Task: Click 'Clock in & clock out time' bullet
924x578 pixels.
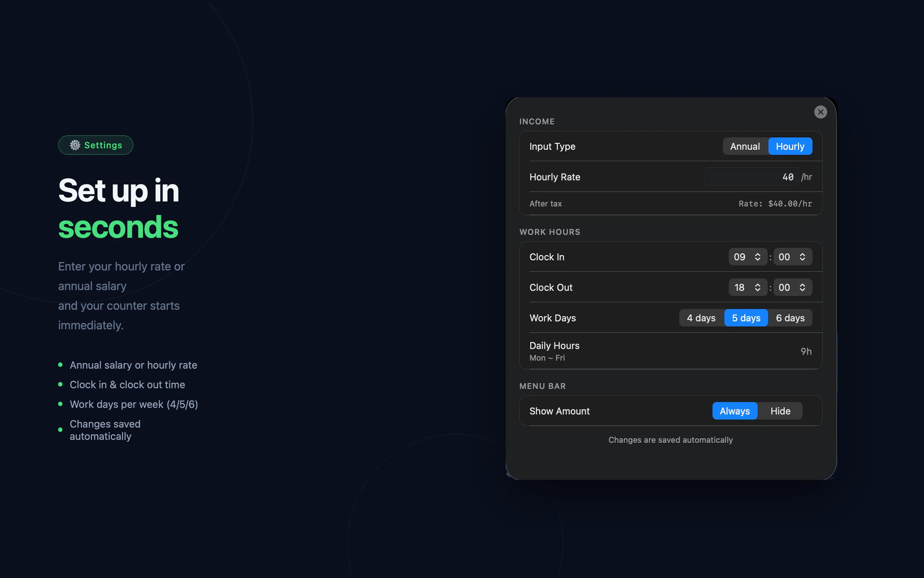Action: click(127, 385)
